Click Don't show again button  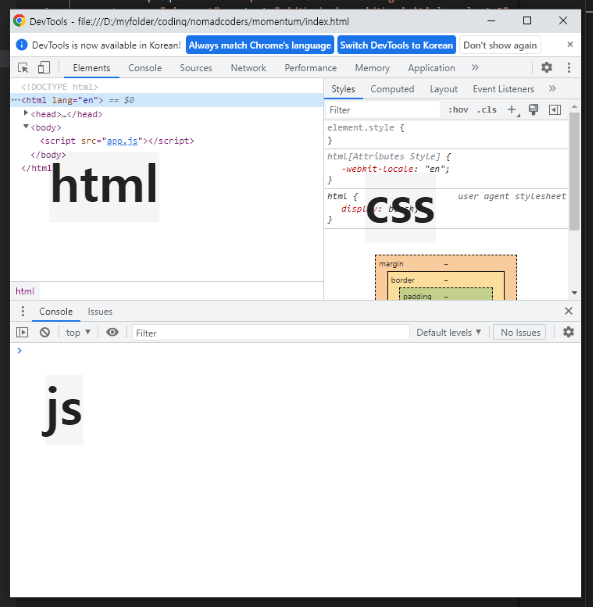coord(500,45)
